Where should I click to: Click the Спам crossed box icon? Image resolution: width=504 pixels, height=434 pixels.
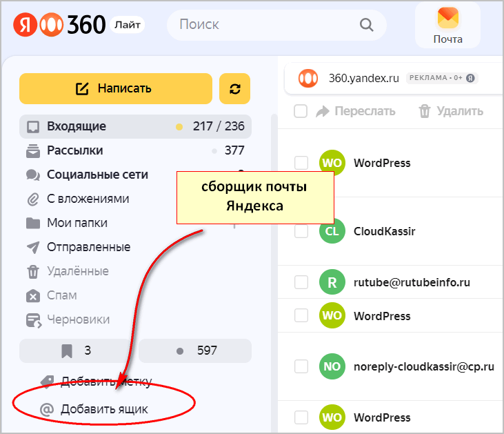coord(33,296)
